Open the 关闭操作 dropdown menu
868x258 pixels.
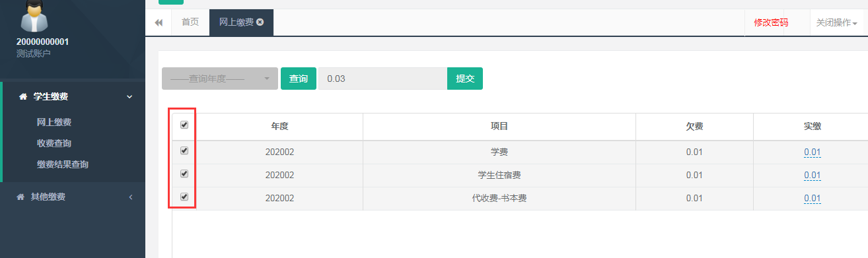click(836, 22)
